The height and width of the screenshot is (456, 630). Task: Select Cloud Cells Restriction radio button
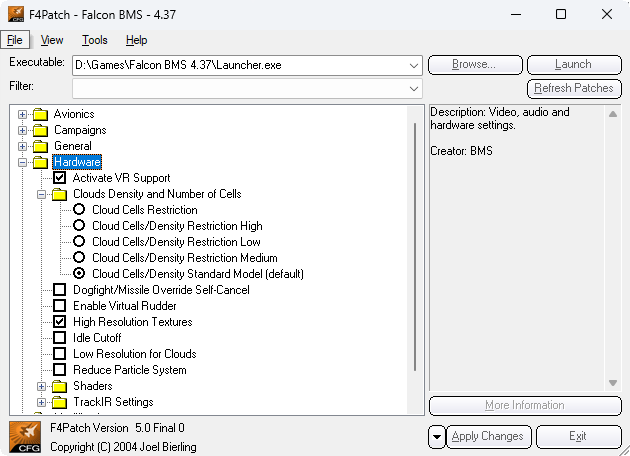point(79,209)
